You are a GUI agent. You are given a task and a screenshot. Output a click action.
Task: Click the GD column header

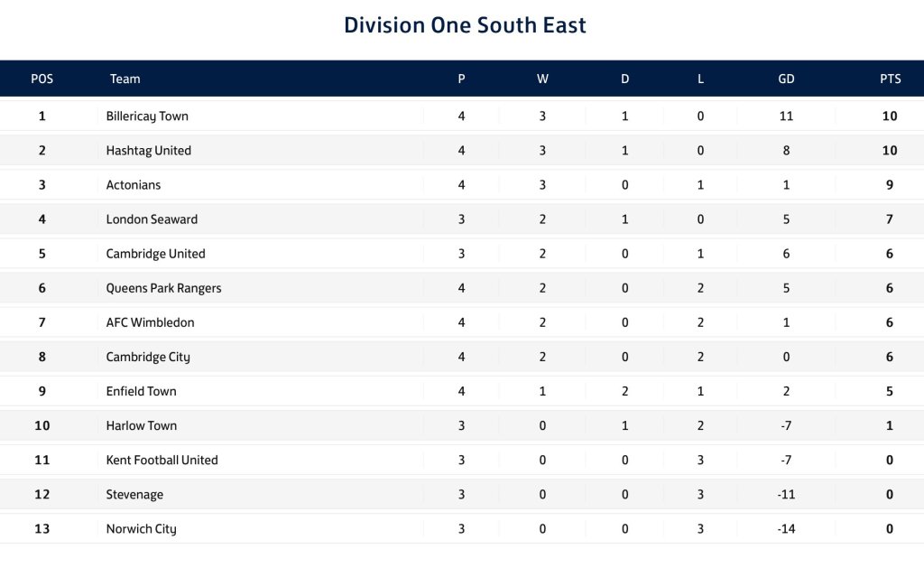[786, 79]
